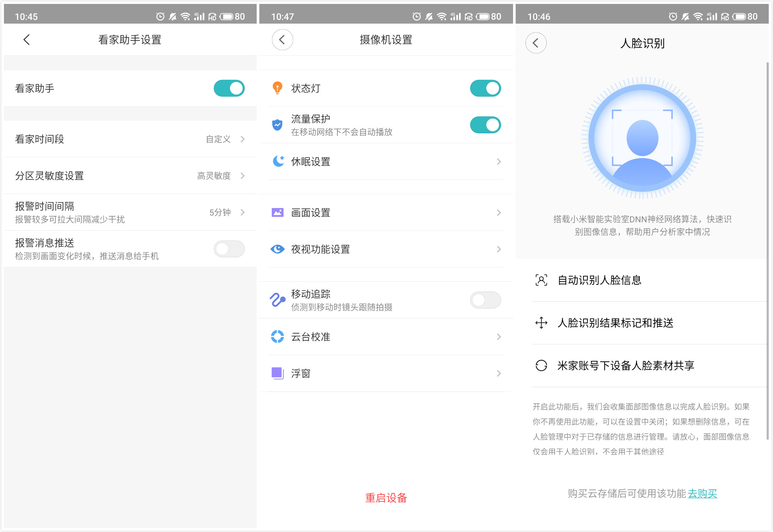The width and height of the screenshot is (773, 532).
Task: Enable the 报警消息推送 toggle
Action: [x=229, y=249]
